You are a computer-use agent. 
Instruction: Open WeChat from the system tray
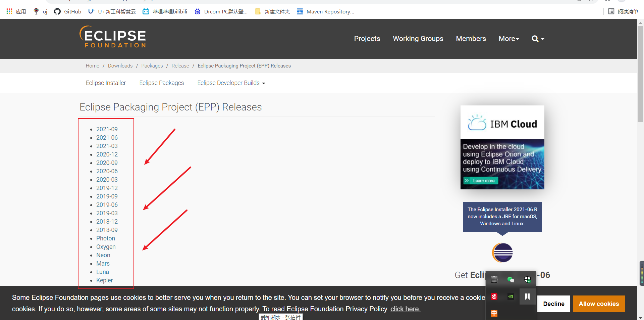[511, 279]
